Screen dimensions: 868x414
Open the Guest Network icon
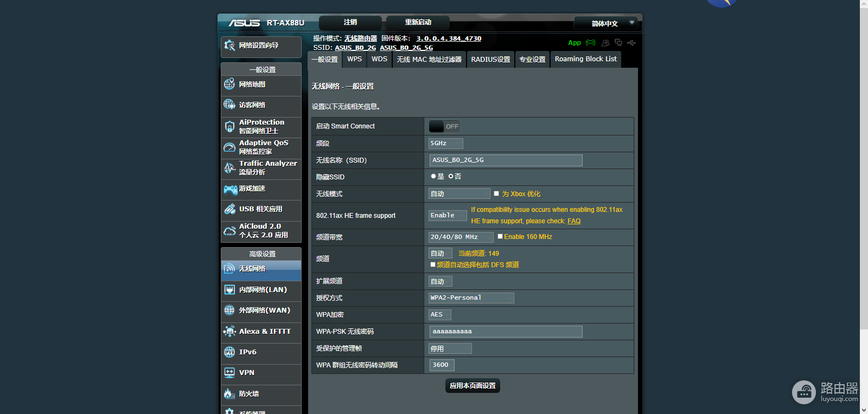(x=229, y=105)
